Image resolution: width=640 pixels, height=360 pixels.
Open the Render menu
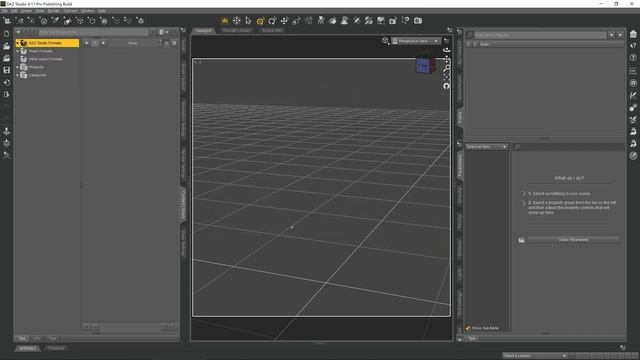(54, 11)
